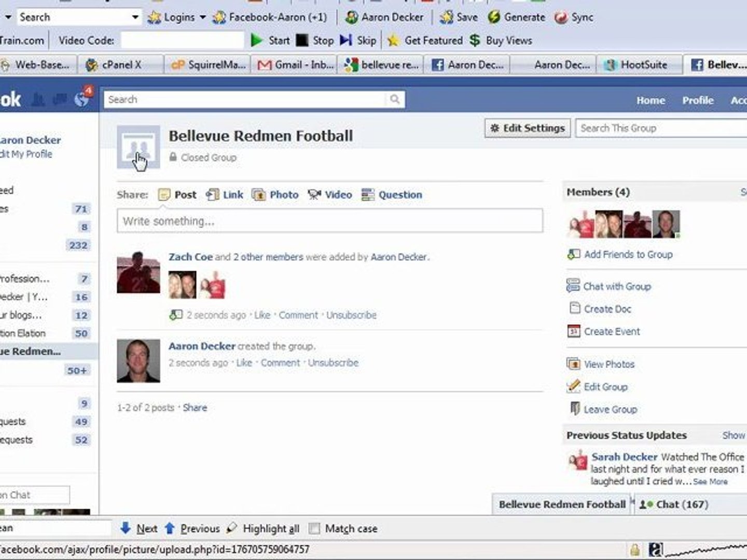
Task: Click the 2 other members link
Action: [268, 257]
